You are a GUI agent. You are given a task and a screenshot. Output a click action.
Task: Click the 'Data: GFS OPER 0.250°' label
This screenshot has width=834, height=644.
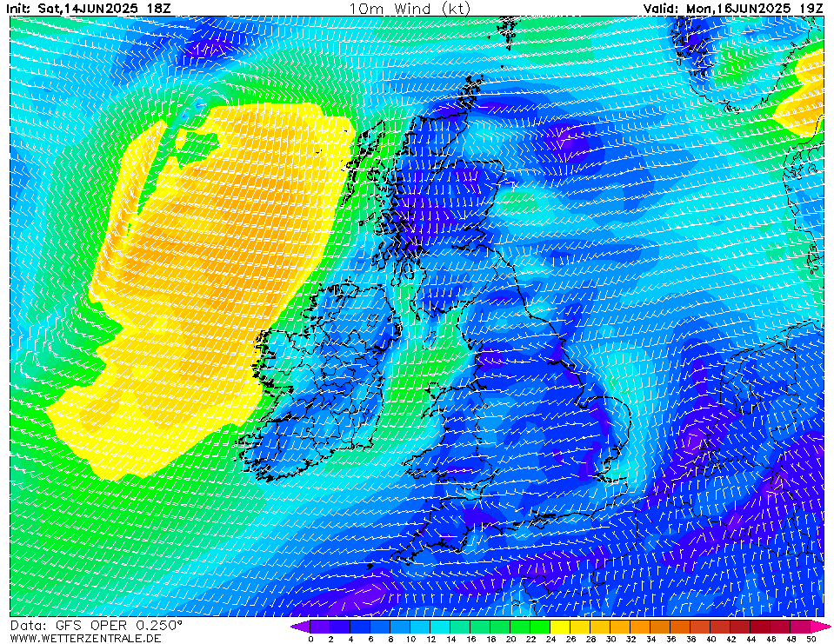click(97, 626)
